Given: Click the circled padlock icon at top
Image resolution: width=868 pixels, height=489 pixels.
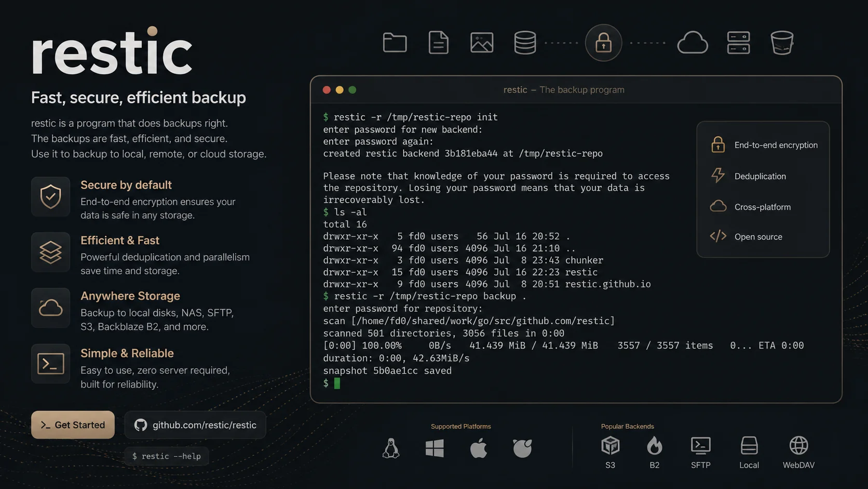Looking at the screenshot, I should [x=603, y=43].
